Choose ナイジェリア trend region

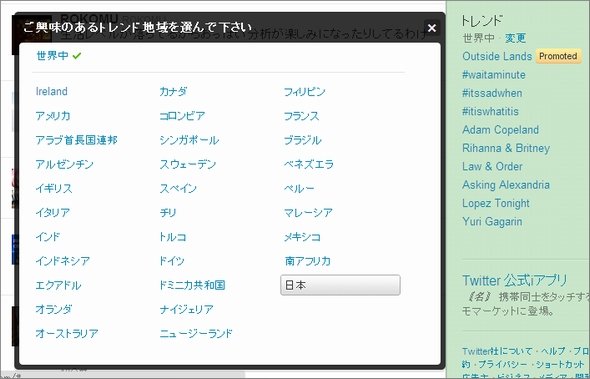(187, 309)
